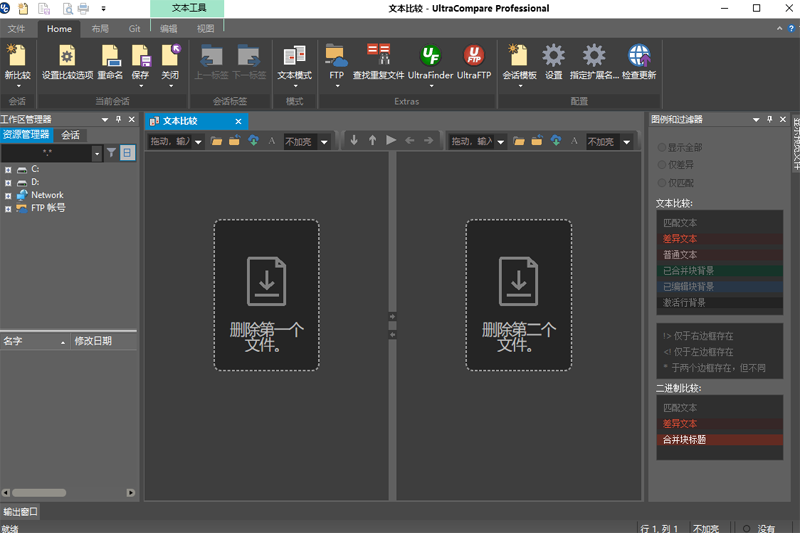Expand the FTP 帐号 tree node
This screenshot has width=800, height=533.
click(x=8, y=209)
